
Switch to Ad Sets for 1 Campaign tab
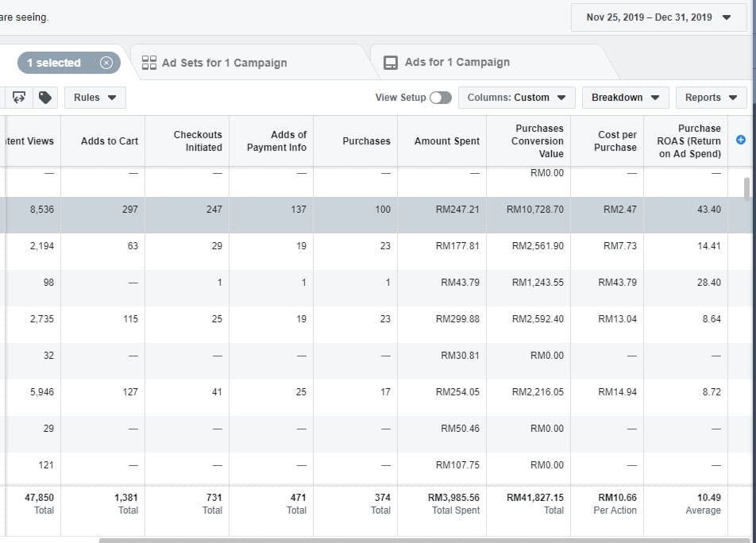pyautogui.click(x=224, y=63)
